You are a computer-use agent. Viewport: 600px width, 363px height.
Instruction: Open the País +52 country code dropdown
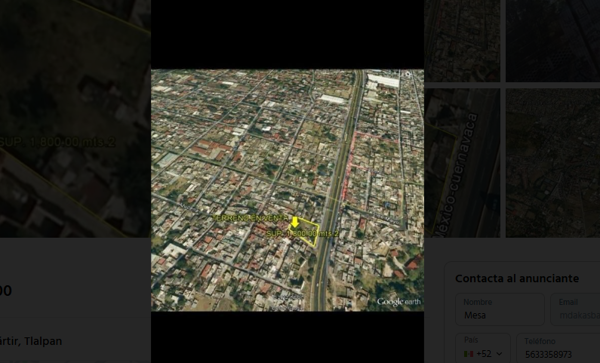483,348
